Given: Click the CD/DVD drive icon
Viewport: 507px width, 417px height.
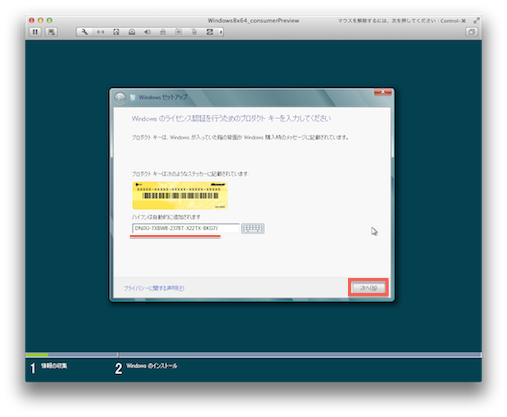Looking at the screenshot, I should click(x=132, y=32).
